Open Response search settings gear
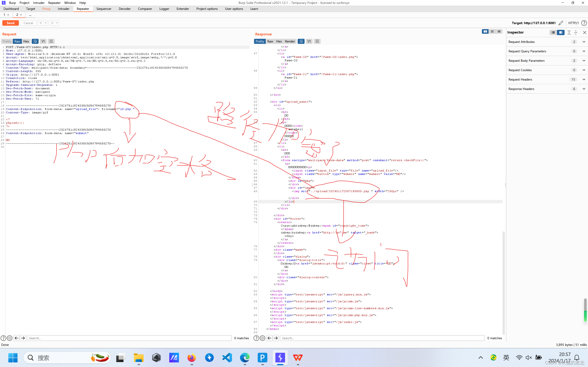Image resolution: width=588 pixels, height=367 pixels. (263, 338)
